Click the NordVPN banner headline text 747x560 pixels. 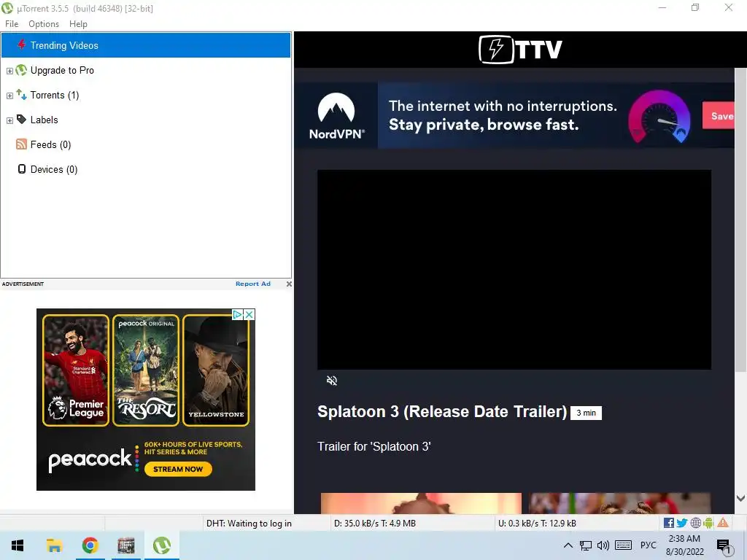(x=503, y=115)
